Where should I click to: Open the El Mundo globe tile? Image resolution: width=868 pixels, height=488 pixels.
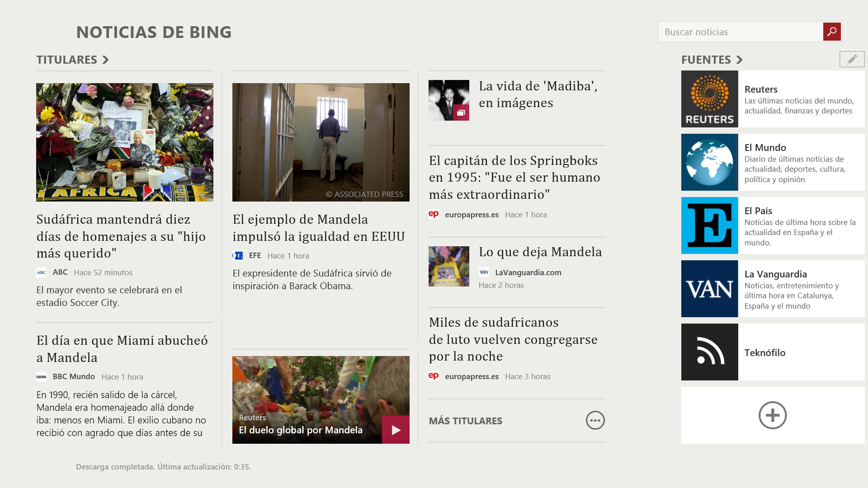[709, 162]
